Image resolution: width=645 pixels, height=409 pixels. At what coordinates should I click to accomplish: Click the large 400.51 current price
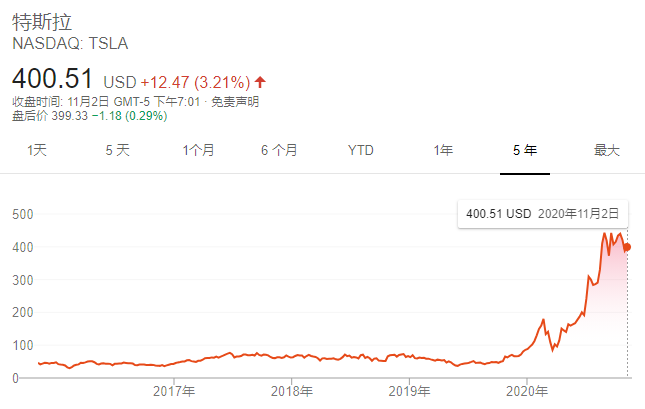click(x=52, y=79)
